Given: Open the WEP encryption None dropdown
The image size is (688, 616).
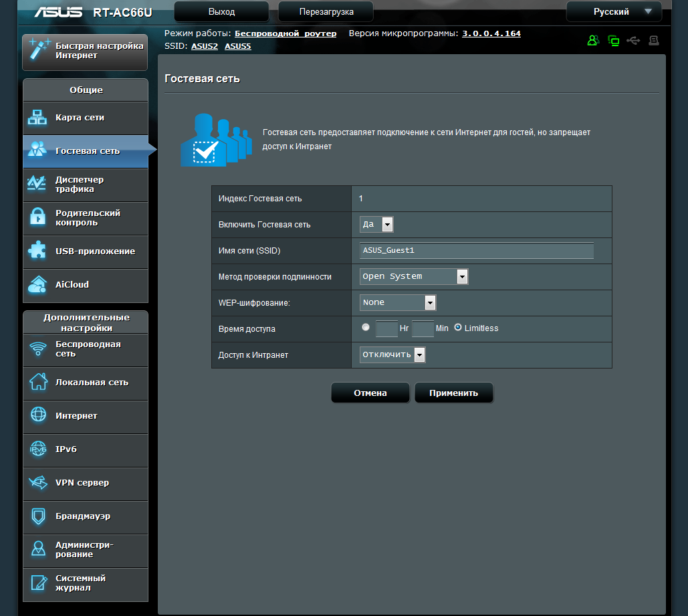Looking at the screenshot, I should tap(398, 302).
